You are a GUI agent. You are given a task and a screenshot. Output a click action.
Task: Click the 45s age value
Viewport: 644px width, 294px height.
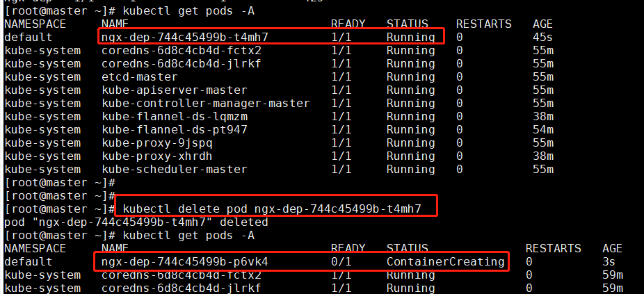(x=542, y=38)
